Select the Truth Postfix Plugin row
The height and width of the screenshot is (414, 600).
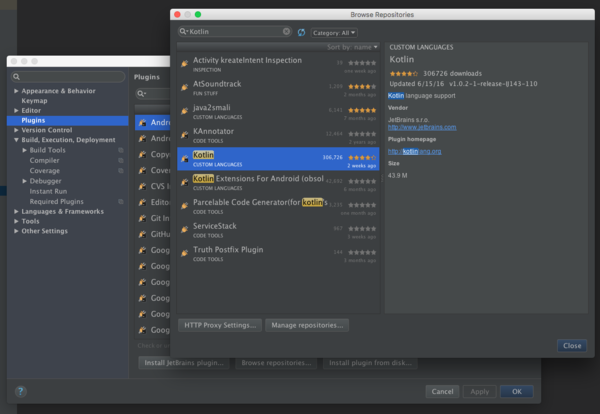tap(278, 254)
